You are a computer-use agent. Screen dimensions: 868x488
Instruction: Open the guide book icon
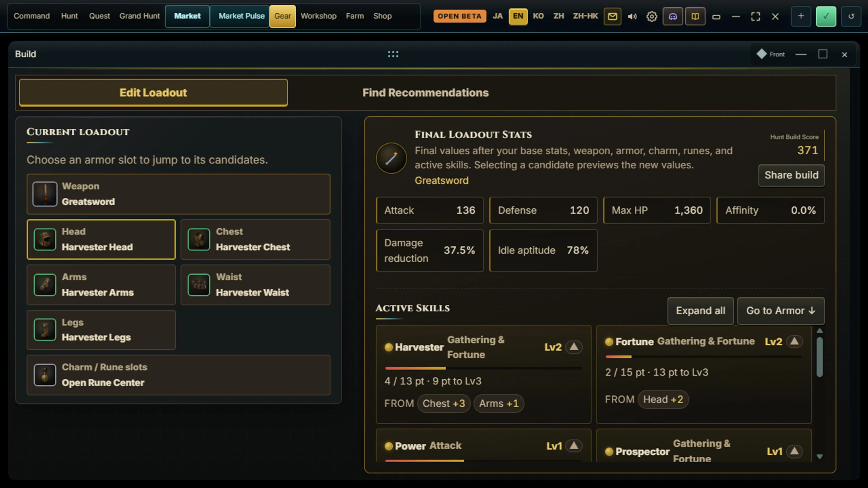coord(695,16)
